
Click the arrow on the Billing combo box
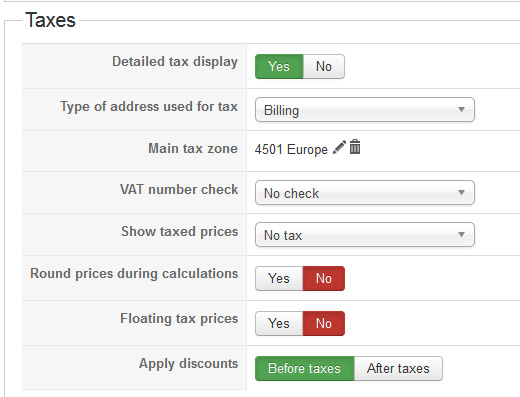point(461,109)
